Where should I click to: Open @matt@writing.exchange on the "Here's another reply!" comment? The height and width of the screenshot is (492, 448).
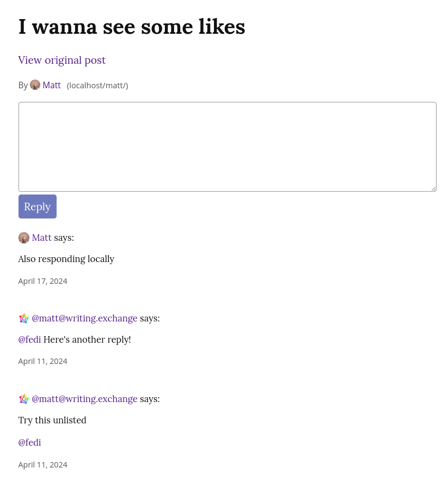84,318
